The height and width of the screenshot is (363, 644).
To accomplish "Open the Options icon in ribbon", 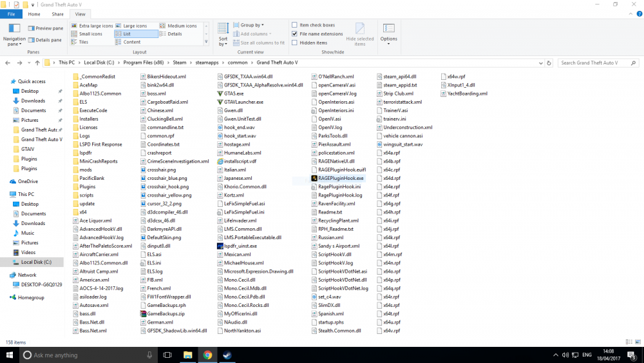I will coord(388,32).
